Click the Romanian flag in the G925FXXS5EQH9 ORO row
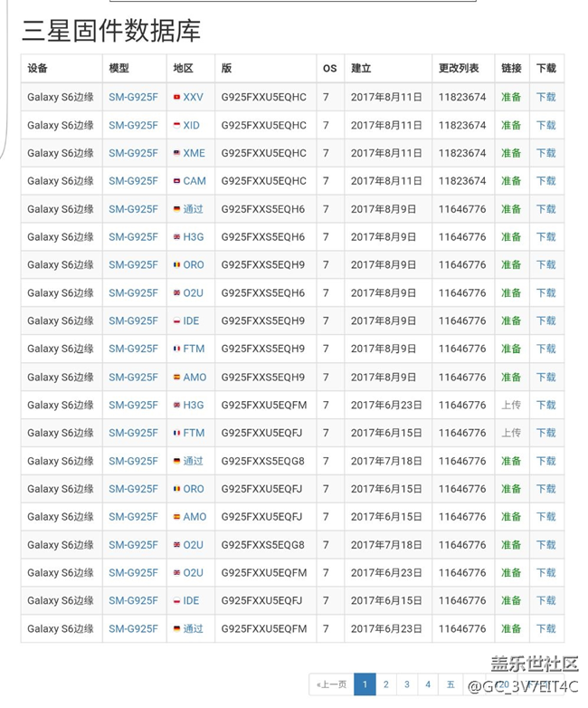This screenshot has width=588, height=708. (x=177, y=265)
